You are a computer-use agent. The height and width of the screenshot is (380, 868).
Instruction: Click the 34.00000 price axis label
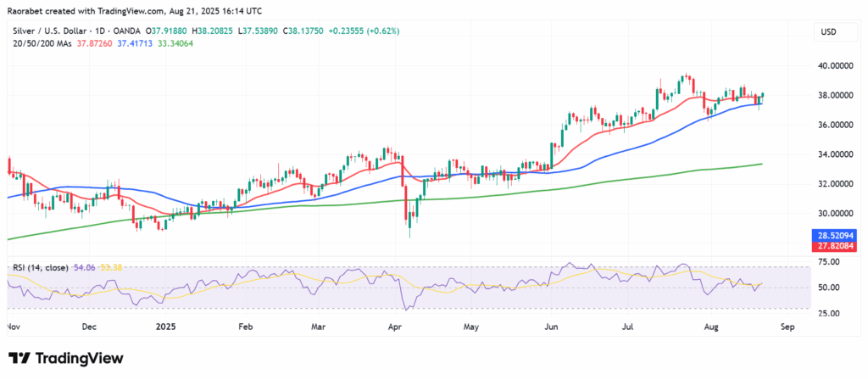pyautogui.click(x=836, y=154)
